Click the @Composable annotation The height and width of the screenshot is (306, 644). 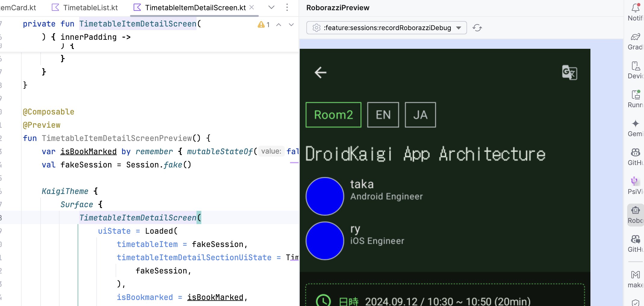click(x=48, y=112)
